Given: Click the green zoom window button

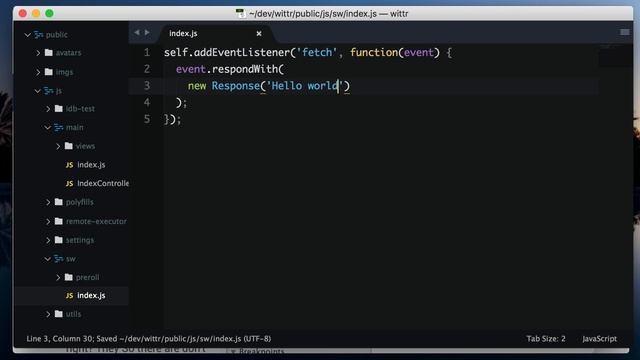Looking at the screenshot, I should (x=49, y=13).
